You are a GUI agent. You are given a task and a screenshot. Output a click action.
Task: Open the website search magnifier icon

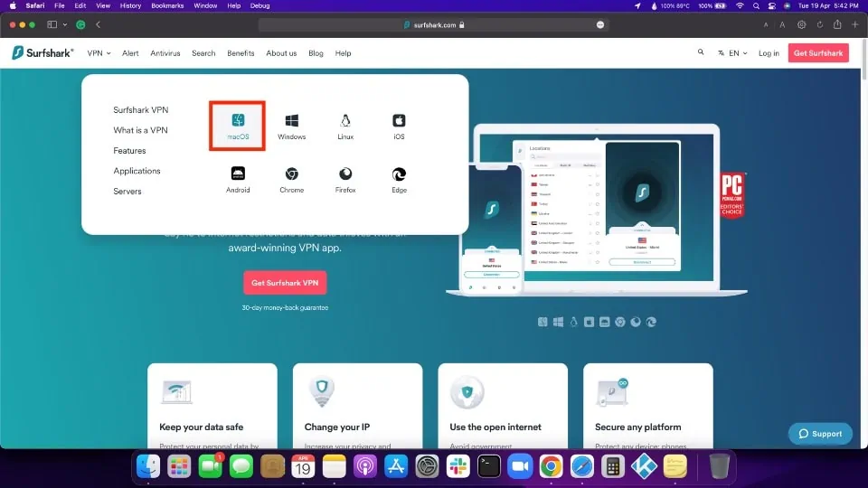[701, 52]
